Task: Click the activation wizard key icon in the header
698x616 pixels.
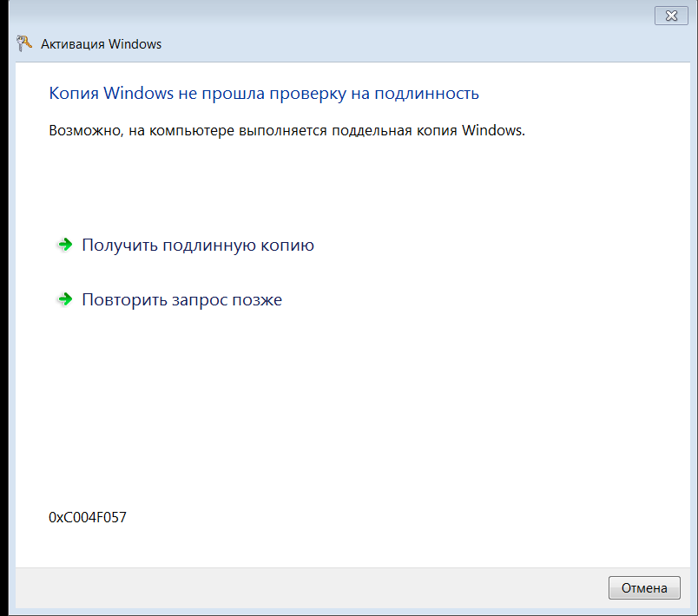Action: [x=23, y=42]
